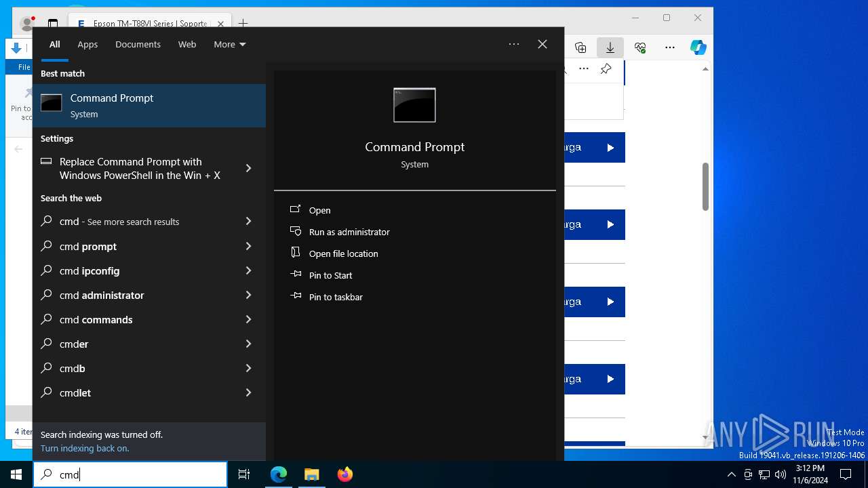Click the first Descarga button in Edge

click(595, 147)
